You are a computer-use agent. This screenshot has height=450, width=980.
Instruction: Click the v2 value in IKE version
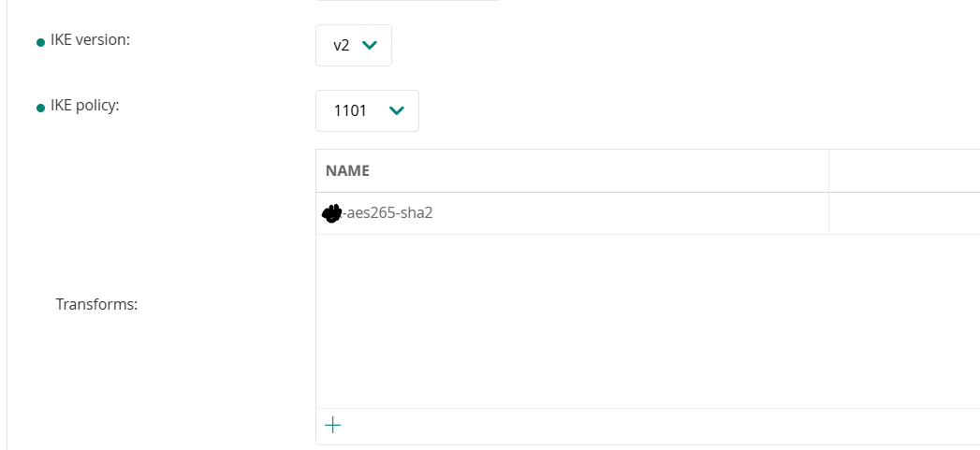pyautogui.click(x=341, y=46)
